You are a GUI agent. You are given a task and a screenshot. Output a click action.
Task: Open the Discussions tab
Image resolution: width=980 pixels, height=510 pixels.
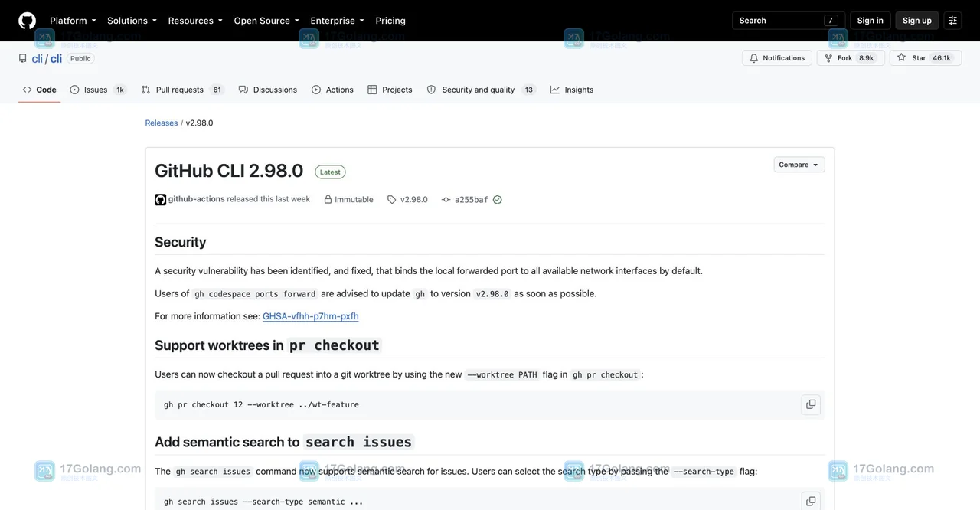(267, 90)
